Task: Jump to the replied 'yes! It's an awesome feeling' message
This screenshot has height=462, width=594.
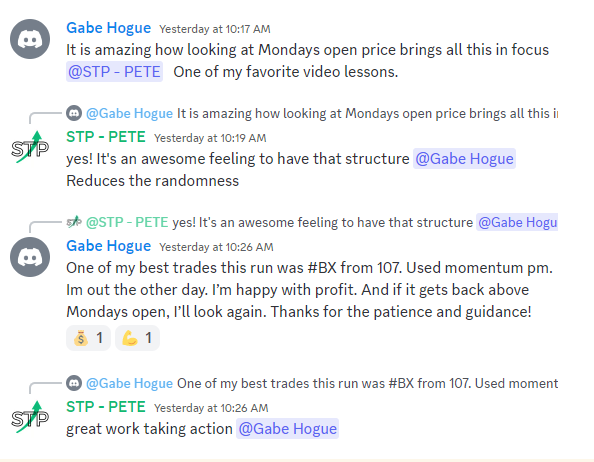Action: tap(322, 222)
